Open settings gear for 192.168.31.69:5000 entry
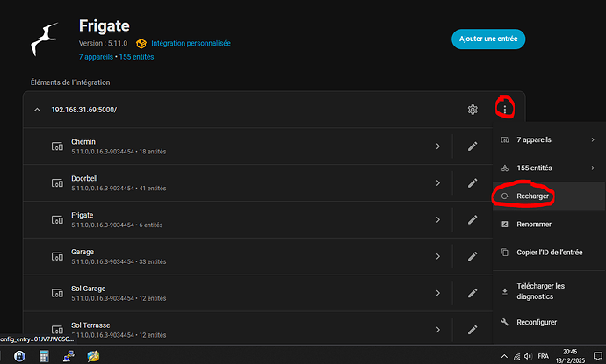This screenshot has width=606, height=364. 473,110
